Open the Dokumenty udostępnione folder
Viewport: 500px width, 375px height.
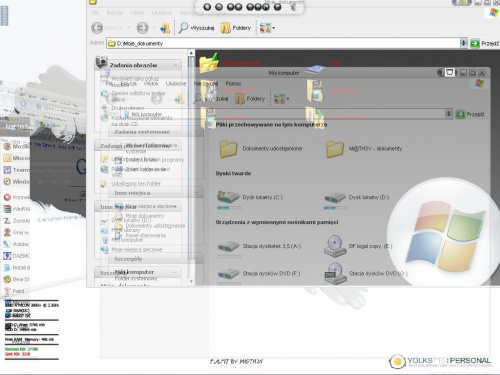228,149
